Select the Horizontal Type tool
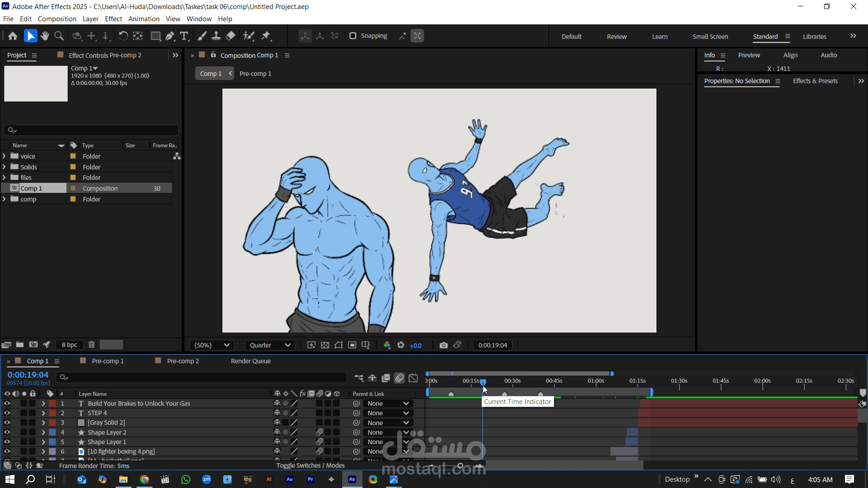The image size is (868, 488). tap(184, 36)
